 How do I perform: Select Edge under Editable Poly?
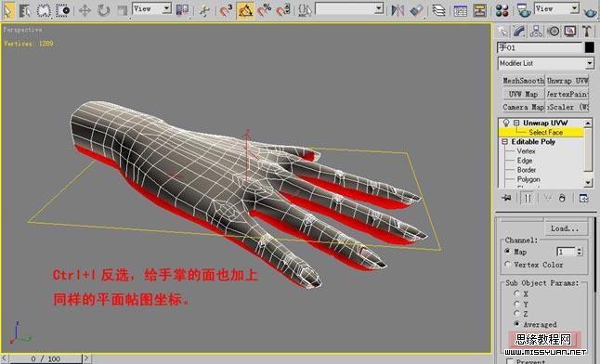[x=525, y=161]
